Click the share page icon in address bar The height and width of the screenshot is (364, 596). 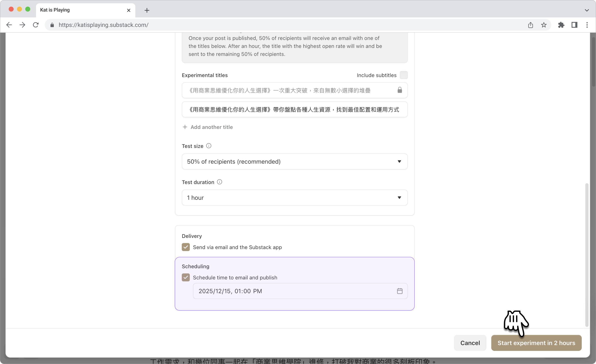[x=530, y=25]
